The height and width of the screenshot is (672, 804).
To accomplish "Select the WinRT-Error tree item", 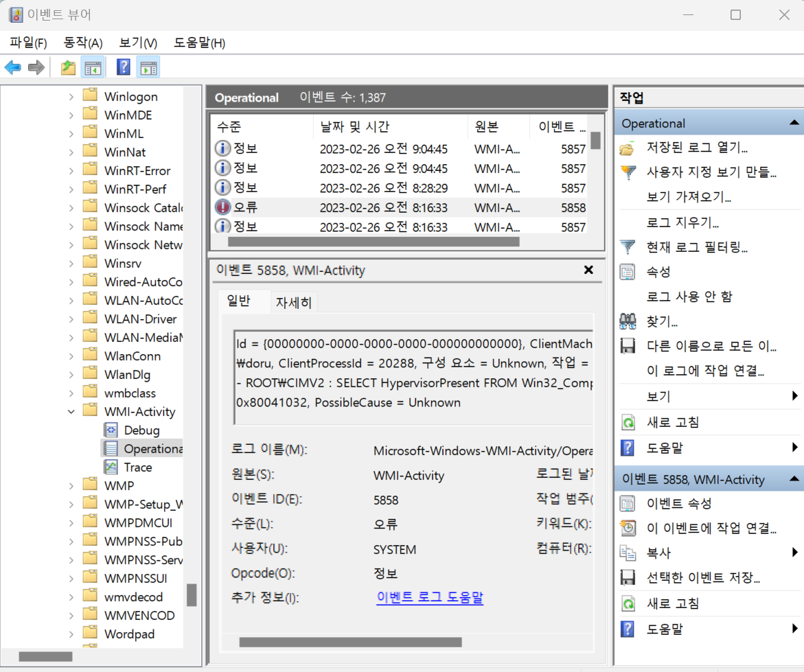I will (x=137, y=170).
